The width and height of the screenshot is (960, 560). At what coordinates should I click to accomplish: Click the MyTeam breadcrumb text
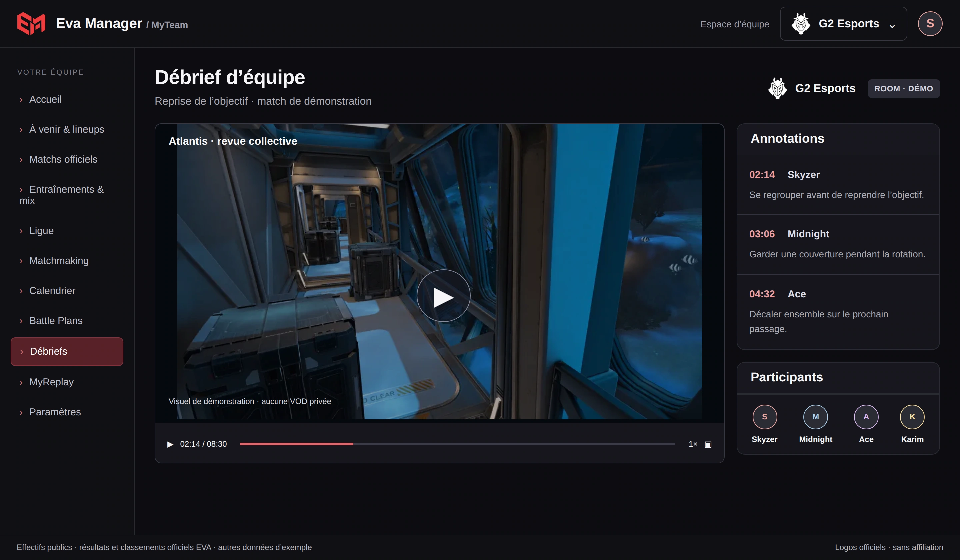click(x=170, y=25)
